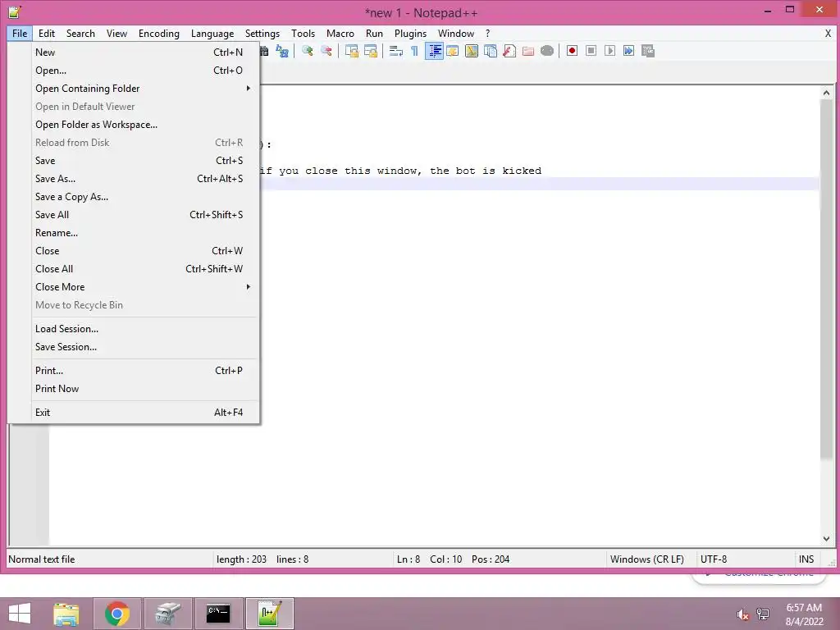Open the Tools menu
Screen dimensions: 840x630
(304, 33)
